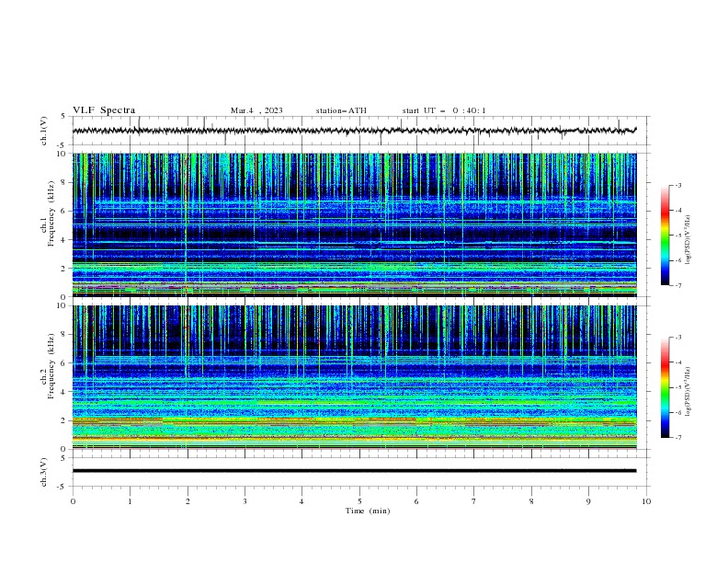Click the lower color scale bar for ch.2
728x563 pixels.
(665, 387)
